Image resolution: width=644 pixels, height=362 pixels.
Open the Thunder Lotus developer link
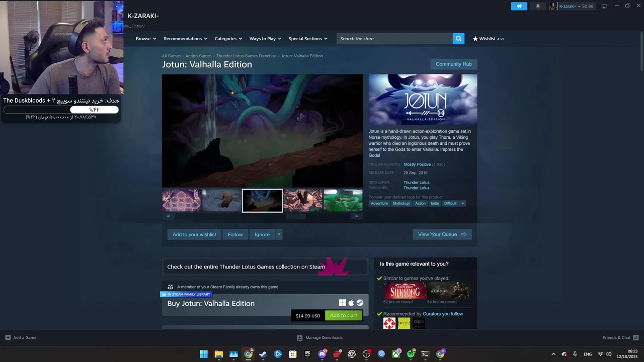[x=416, y=183]
